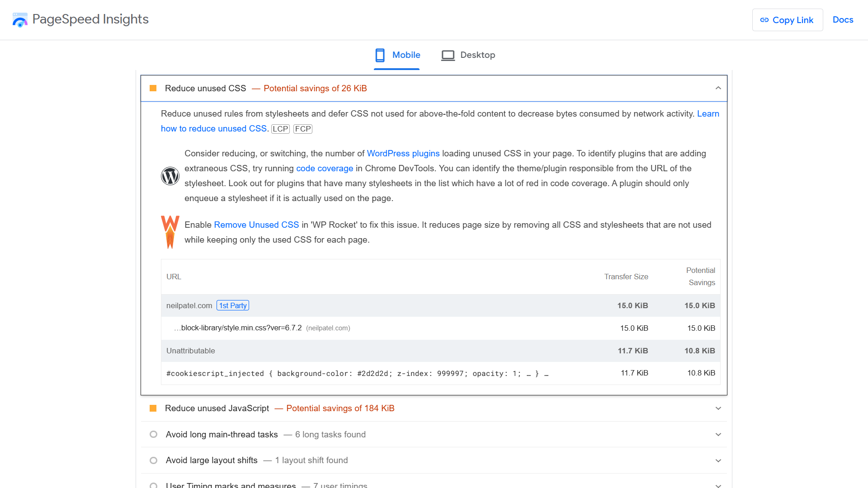Screen dimensions: 868x488
Task: Click the Unattributable group row
Action: [441, 351]
